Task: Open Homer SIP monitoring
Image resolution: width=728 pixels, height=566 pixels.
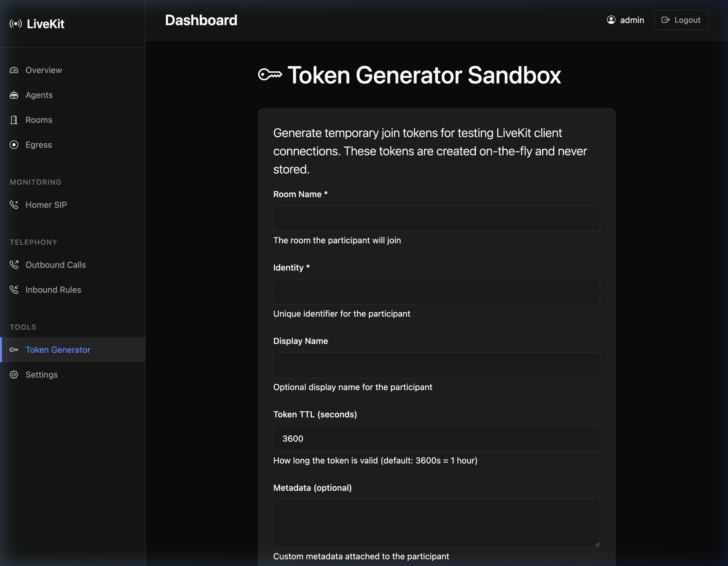Action: 73,205
